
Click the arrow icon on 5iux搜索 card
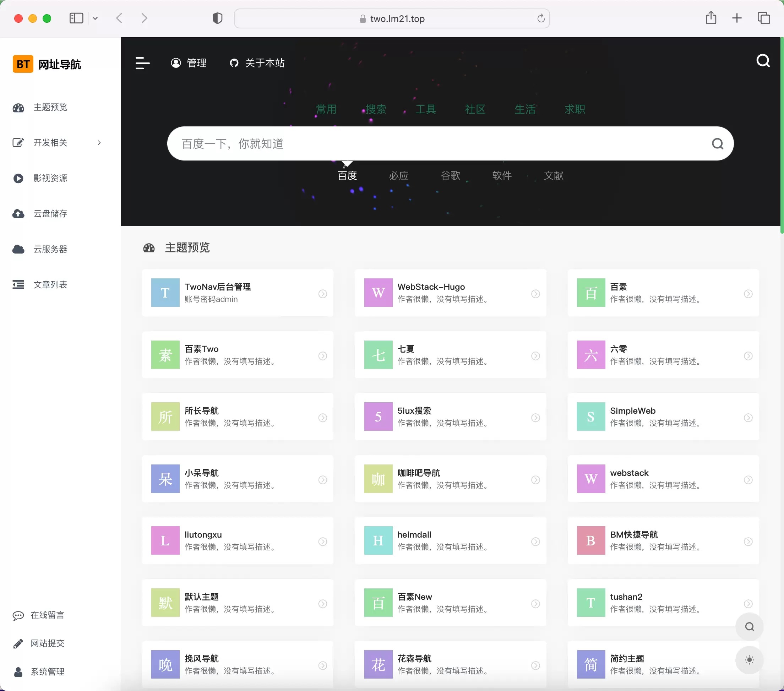[535, 418]
